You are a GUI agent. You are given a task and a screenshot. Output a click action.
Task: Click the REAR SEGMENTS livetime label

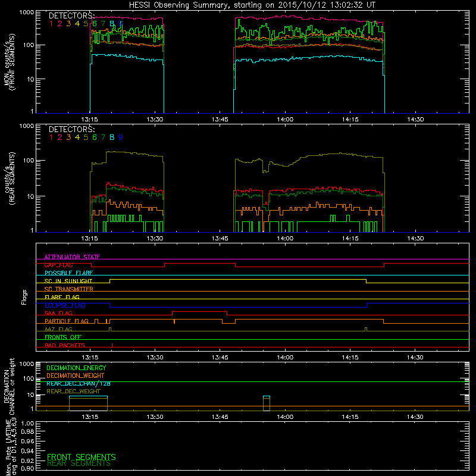click(79, 464)
